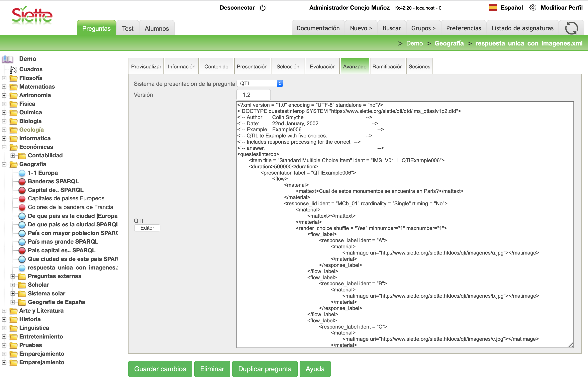Open the Nuevo menu
Viewport: 588px width, 383px height.
[x=361, y=28]
